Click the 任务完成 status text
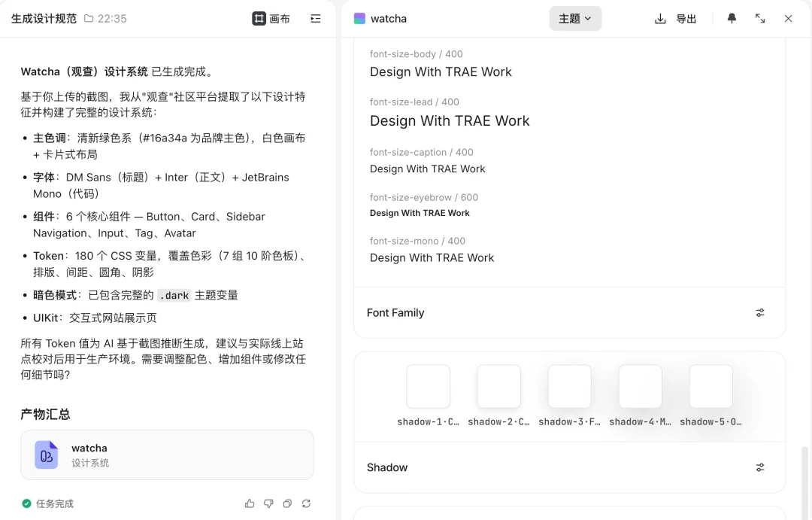Screen dimensions: 812x520 55,503
